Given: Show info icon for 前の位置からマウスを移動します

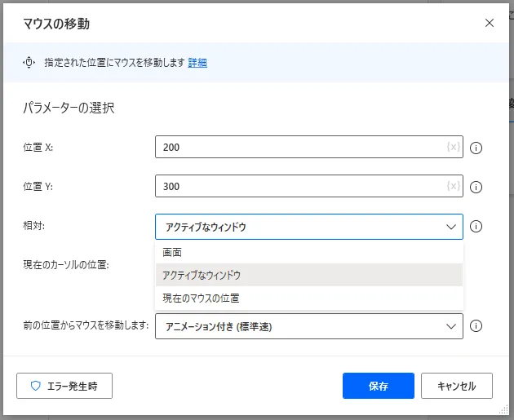Looking at the screenshot, I should [476, 326].
